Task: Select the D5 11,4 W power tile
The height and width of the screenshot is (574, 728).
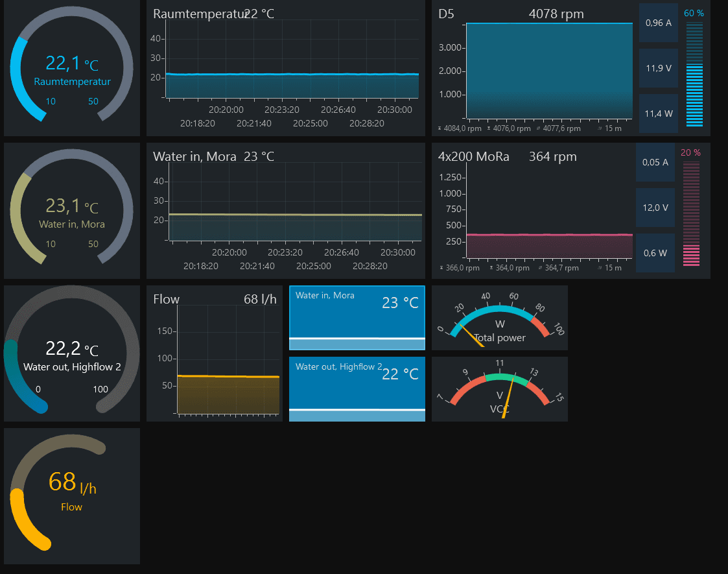Action: (659, 114)
